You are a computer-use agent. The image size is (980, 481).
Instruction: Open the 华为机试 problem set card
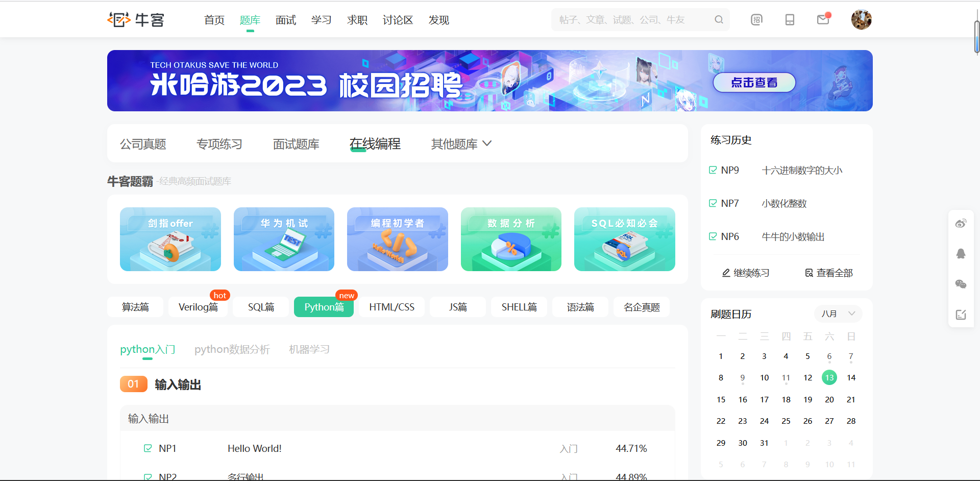click(x=284, y=239)
